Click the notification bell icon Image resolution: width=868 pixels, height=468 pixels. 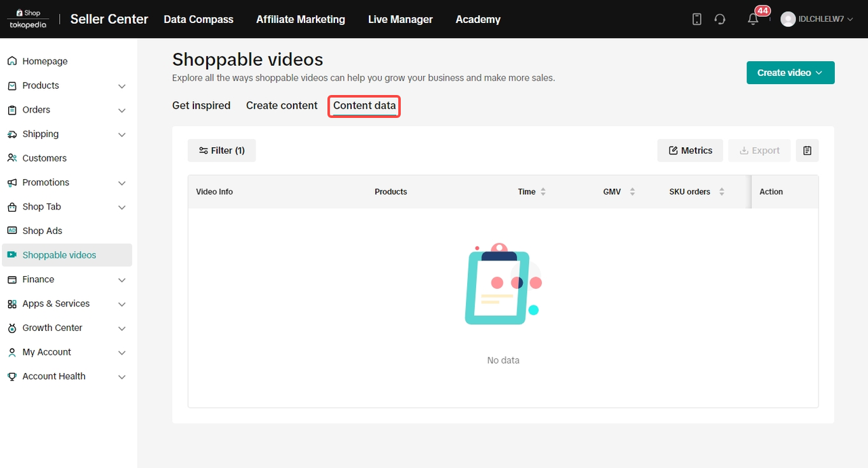pos(753,19)
